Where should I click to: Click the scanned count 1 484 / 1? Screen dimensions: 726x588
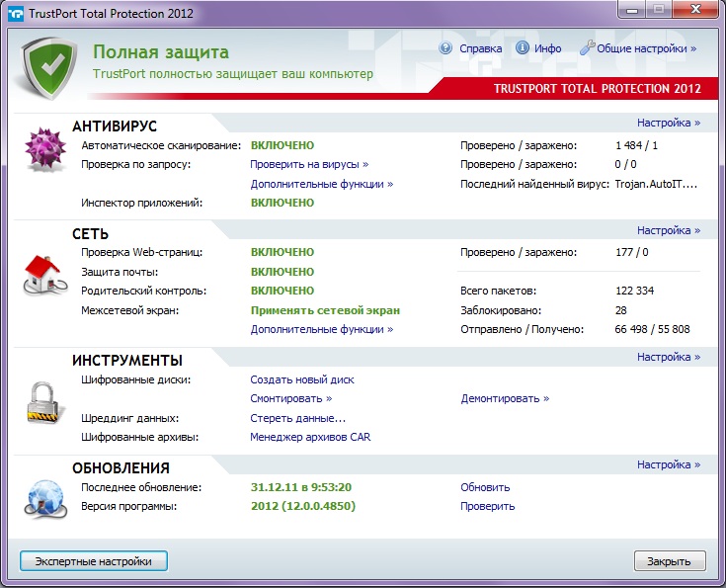coord(637,145)
